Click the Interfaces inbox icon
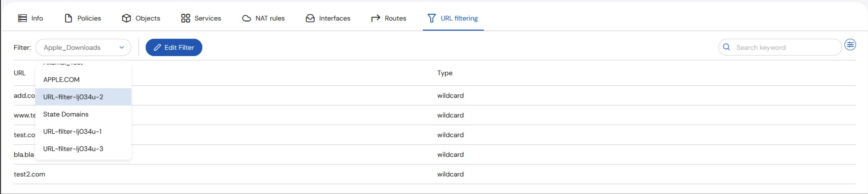The image size is (868, 194). [x=310, y=18]
